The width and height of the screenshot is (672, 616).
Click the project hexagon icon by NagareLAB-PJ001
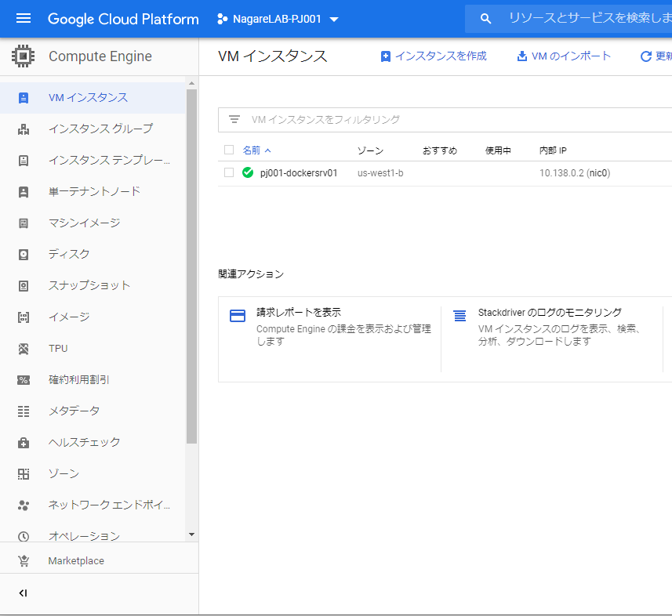(222, 19)
